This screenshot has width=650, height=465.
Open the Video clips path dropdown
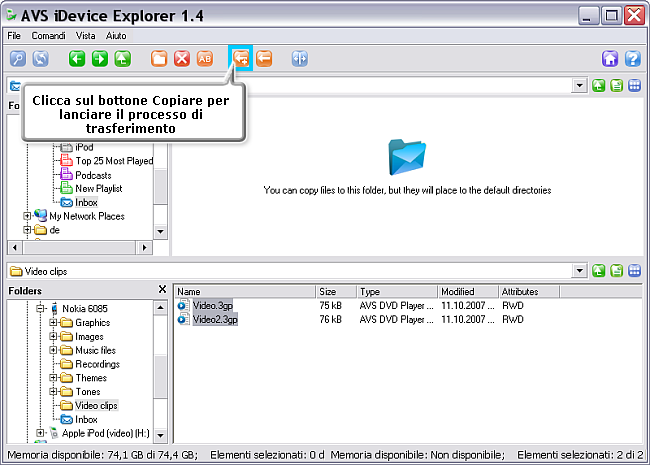pyautogui.click(x=580, y=271)
